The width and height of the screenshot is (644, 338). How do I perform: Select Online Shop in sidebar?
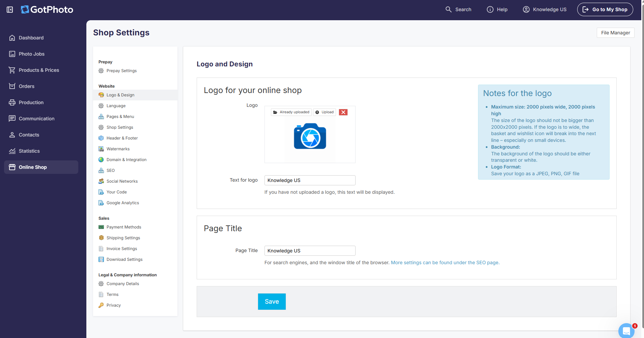pyautogui.click(x=41, y=167)
